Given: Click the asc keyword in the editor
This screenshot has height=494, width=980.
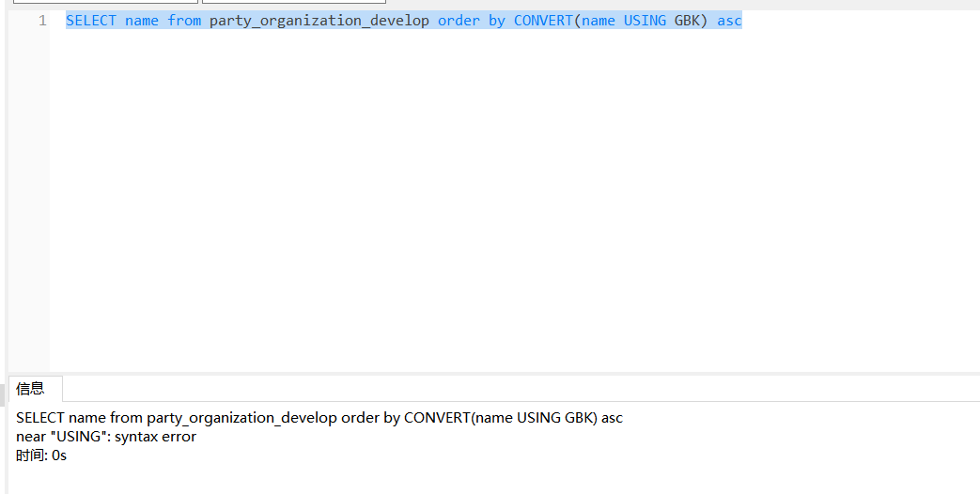Looking at the screenshot, I should [729, 22].
